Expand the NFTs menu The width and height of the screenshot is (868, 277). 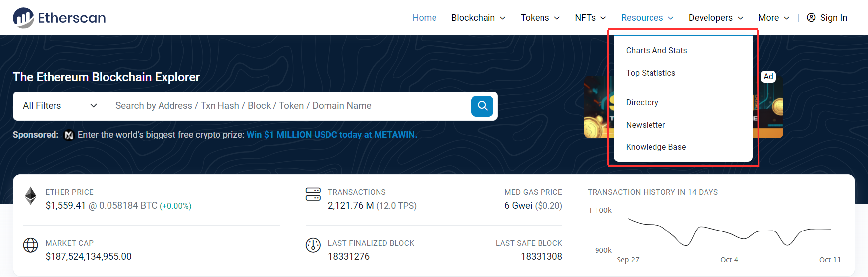coord(591,18)
